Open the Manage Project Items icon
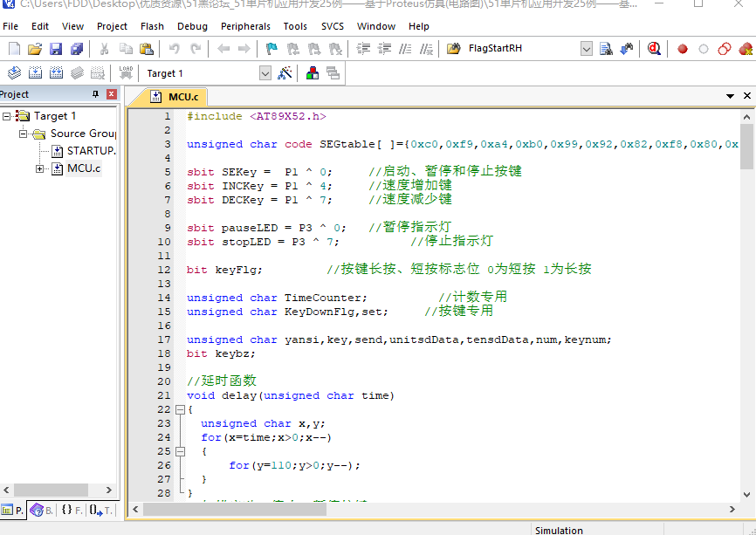This screenshot has height=535, width=756. point(313,73)
